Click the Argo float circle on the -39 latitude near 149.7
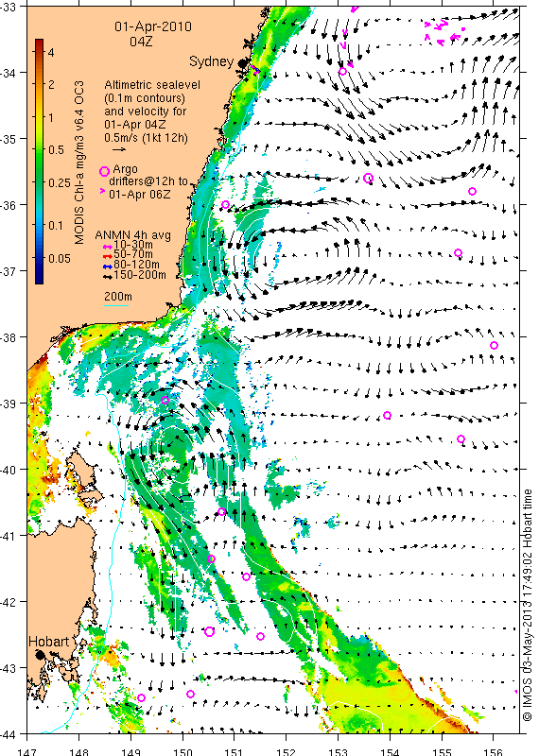The image size is (539, 756). coord(165,400)
